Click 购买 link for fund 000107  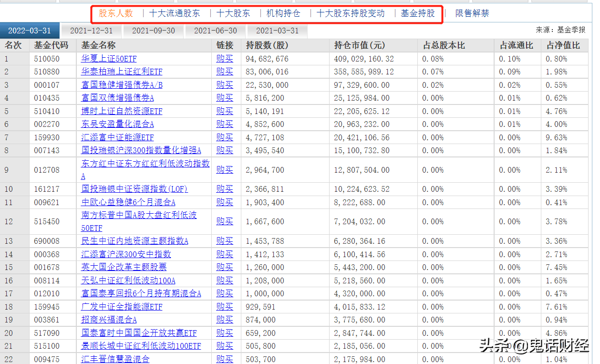pyautogui.click(x=225, y=85)
